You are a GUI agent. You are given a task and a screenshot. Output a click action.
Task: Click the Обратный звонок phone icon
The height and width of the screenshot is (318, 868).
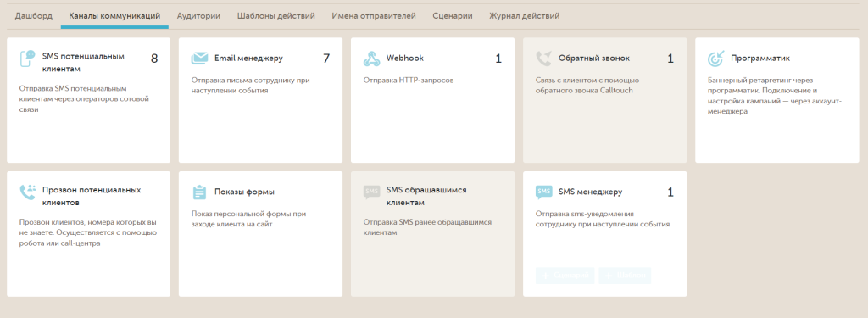(x=543, y=59)
